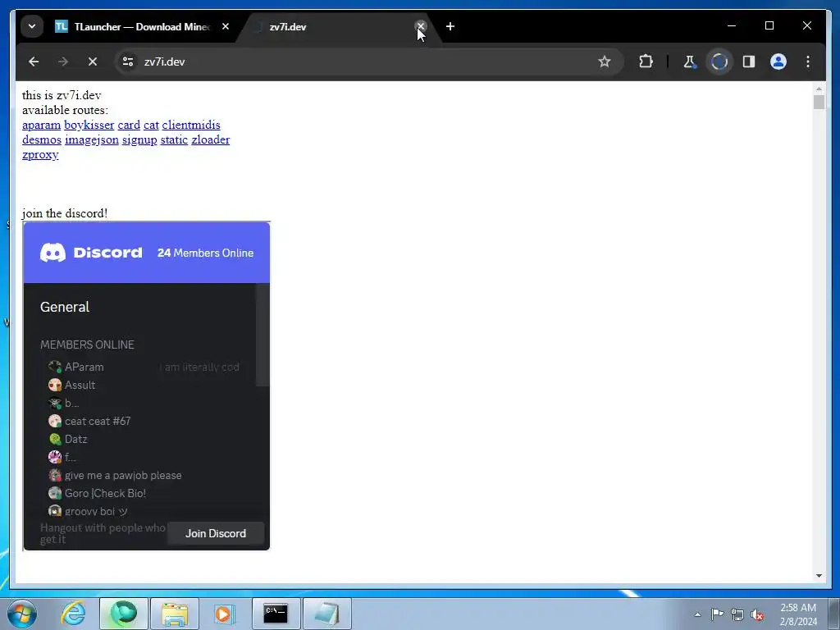Visit the static route link
Viewport: 840px width, 630px height.
pyautogui.click(x=174, y=139)
